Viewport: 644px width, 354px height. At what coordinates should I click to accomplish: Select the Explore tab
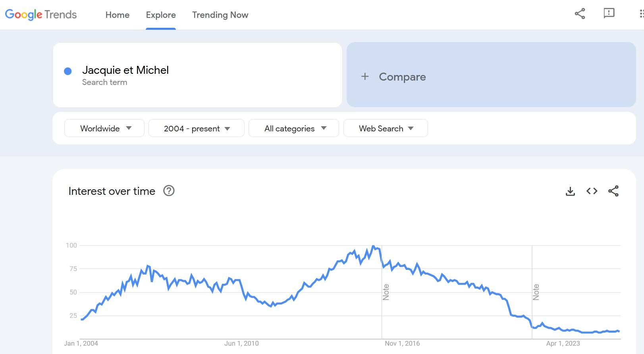[x=161, y=15]
